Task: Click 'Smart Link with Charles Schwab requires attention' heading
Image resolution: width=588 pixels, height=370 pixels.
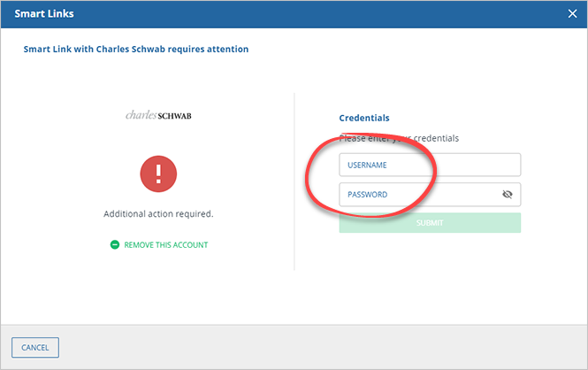Action: 136,50
